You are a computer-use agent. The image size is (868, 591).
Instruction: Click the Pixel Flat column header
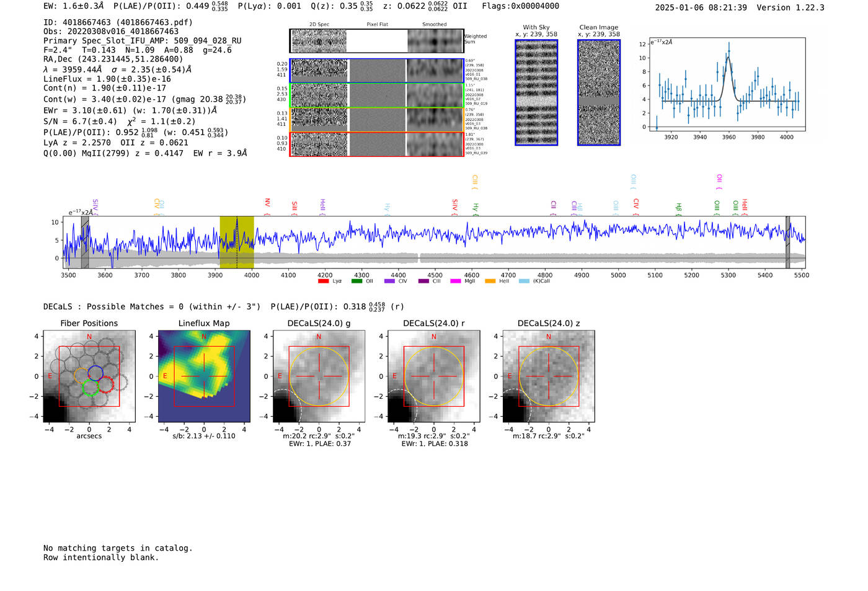[377, 25]
